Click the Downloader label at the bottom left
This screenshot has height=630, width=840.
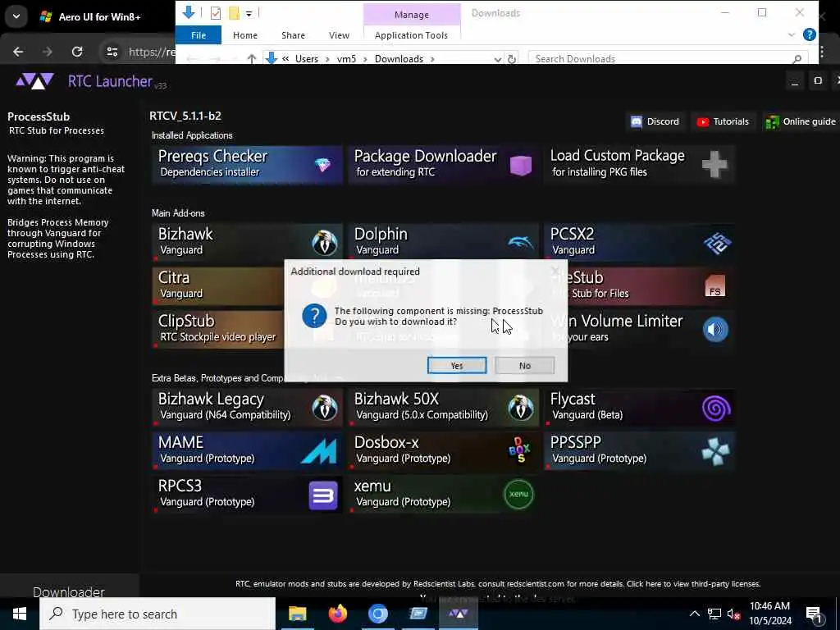69,592
